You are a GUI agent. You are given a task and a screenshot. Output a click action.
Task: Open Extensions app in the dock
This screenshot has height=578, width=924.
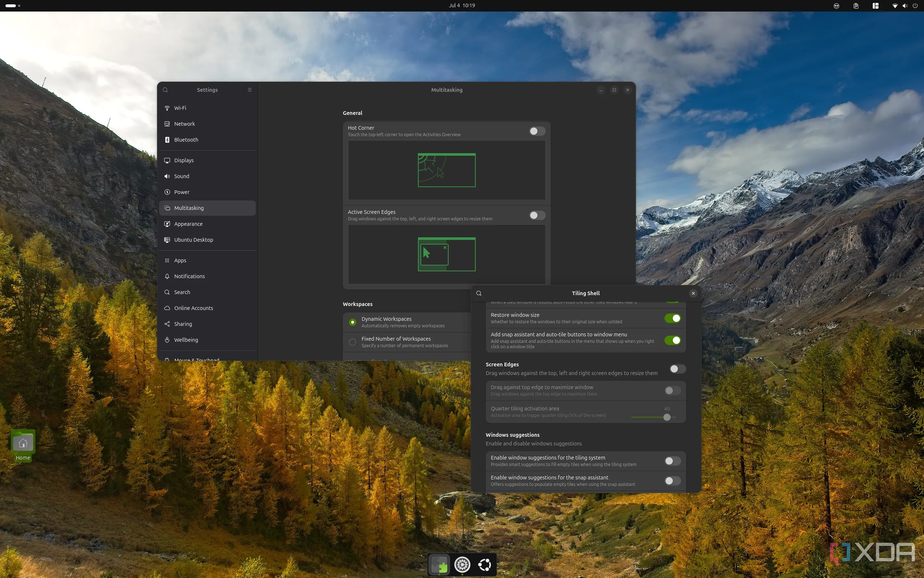click(x=439, y=564)
